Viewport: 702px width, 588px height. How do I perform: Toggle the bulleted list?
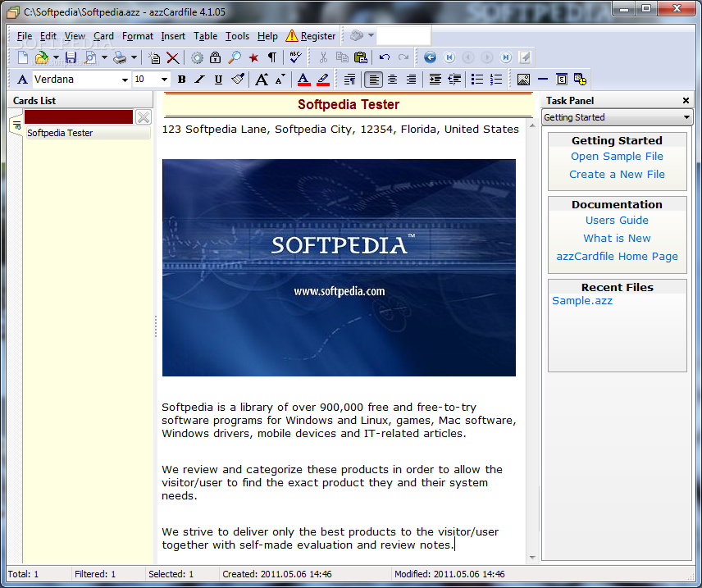point(477,80)
